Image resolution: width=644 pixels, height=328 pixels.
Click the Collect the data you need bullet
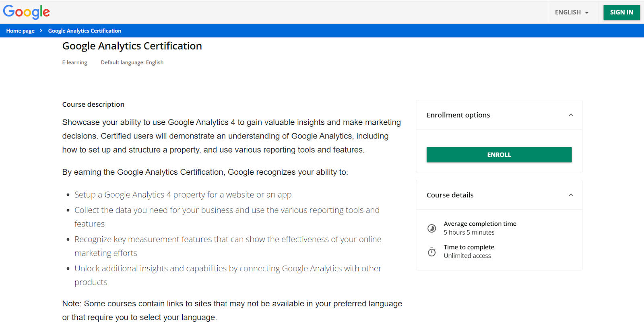(227, 217)
